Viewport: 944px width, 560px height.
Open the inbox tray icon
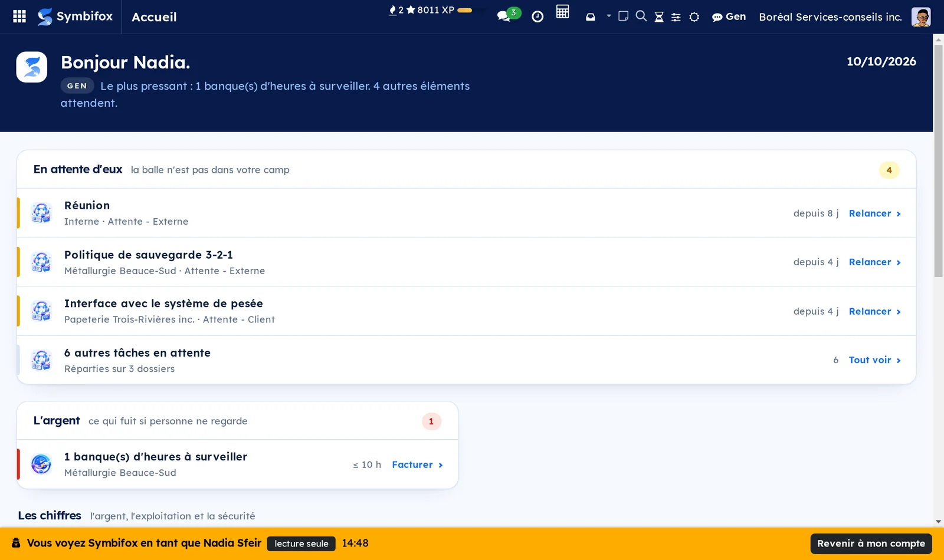click(591, 17)
